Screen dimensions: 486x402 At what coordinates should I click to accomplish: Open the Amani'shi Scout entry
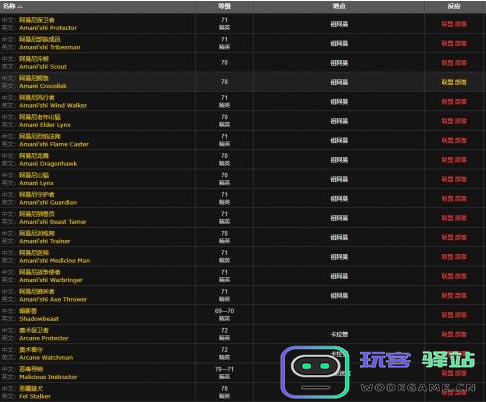pyautogui.click(x=43, y=67)
